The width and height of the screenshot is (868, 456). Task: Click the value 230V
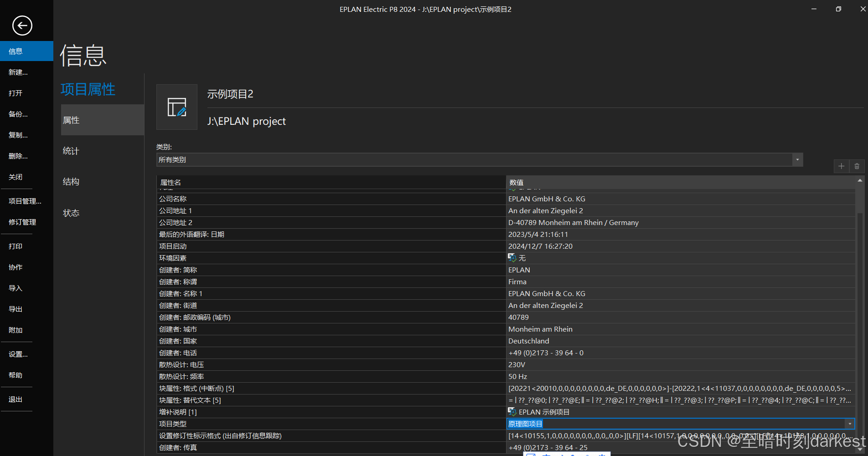(681, 364)
